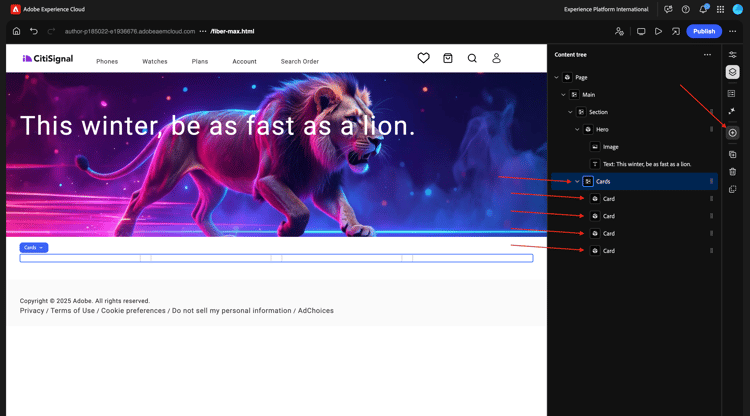The height and width of the screenshot is (416, 750).
Task: Open the Cards label dropdown on canvas
Action: tap(33, 247)
